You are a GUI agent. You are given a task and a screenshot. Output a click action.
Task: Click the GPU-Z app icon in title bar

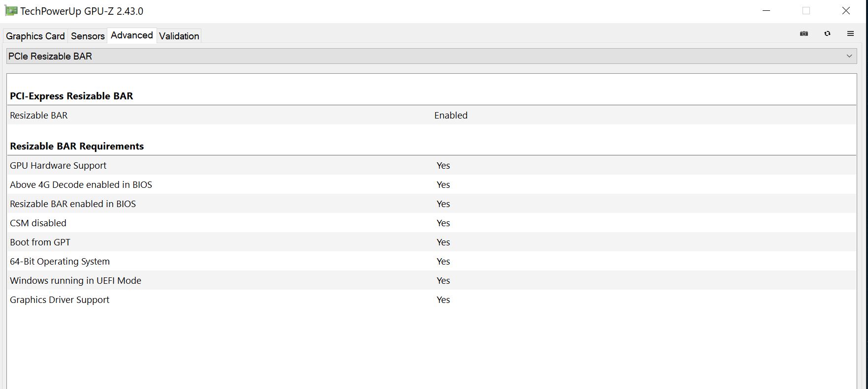tap(11, 11)
